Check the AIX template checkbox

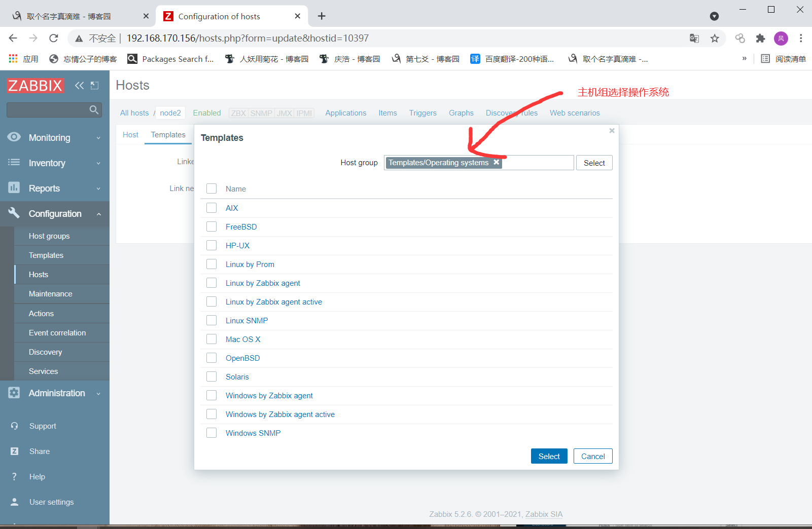click(x=211, y=208)
